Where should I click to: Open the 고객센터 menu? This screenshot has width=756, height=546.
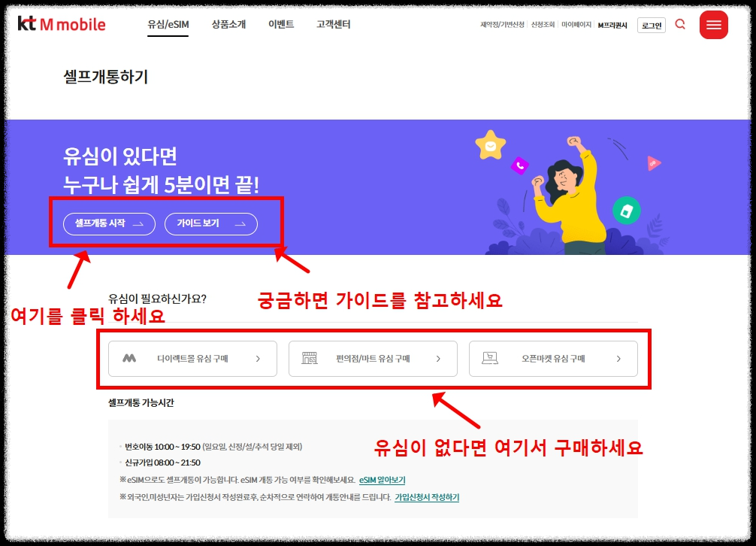click(x=333, y=24)
